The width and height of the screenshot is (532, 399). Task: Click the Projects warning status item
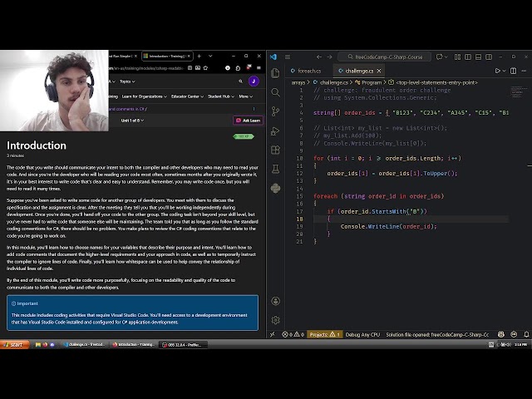point(325,334)
